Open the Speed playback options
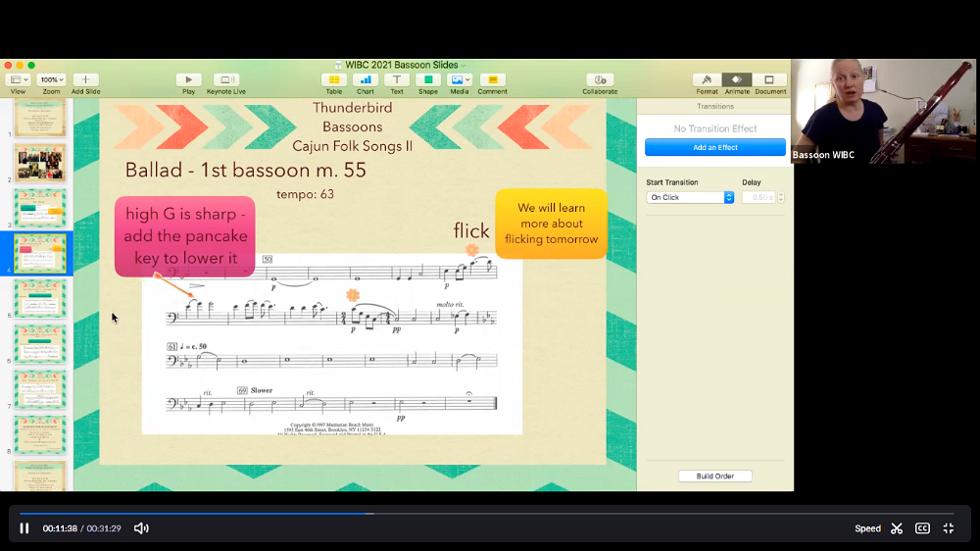 click(x=867, y=528)
